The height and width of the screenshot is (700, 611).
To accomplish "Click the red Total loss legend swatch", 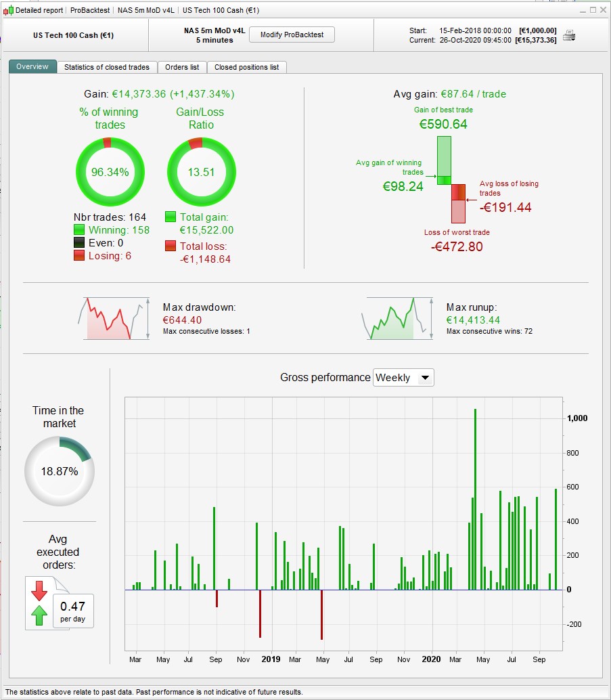I will click(x=171, y=246).
